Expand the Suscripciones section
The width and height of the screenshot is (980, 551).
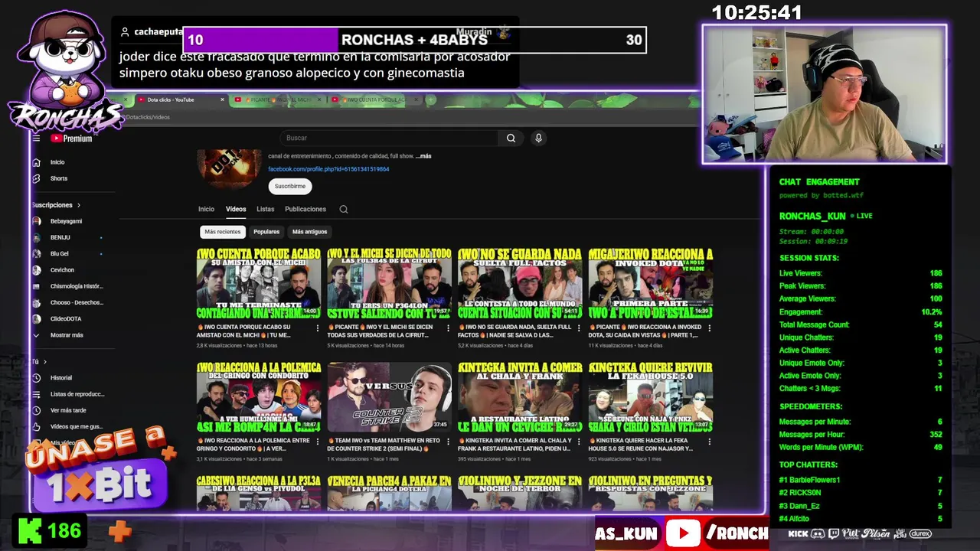[x=56, y=205]
